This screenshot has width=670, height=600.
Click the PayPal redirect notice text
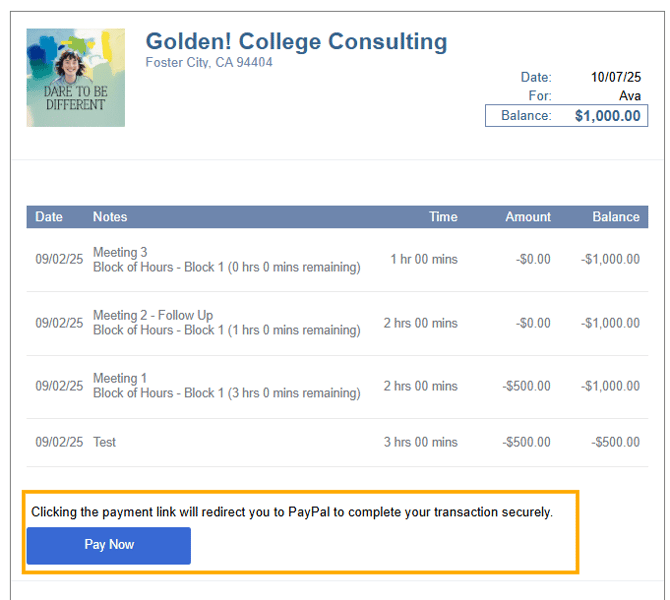coord(291,512)
